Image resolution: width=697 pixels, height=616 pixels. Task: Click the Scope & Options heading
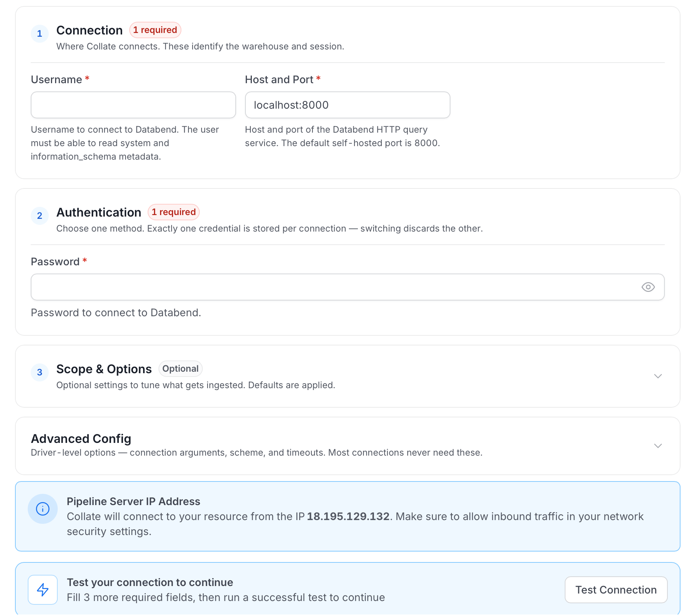click(104, 369)
